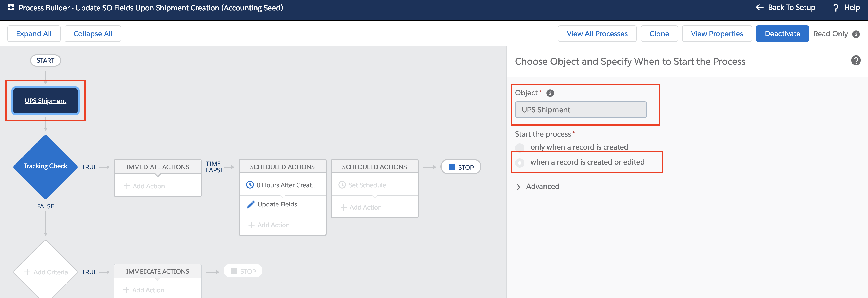Deactivate the process
Screen dimensions: 868x298
[x=782, y=34]
